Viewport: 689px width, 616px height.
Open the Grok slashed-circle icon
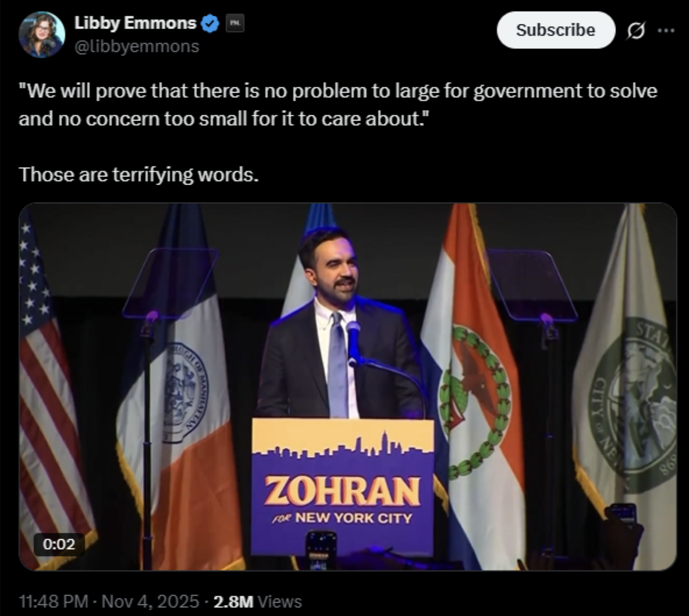coord(635,31)
